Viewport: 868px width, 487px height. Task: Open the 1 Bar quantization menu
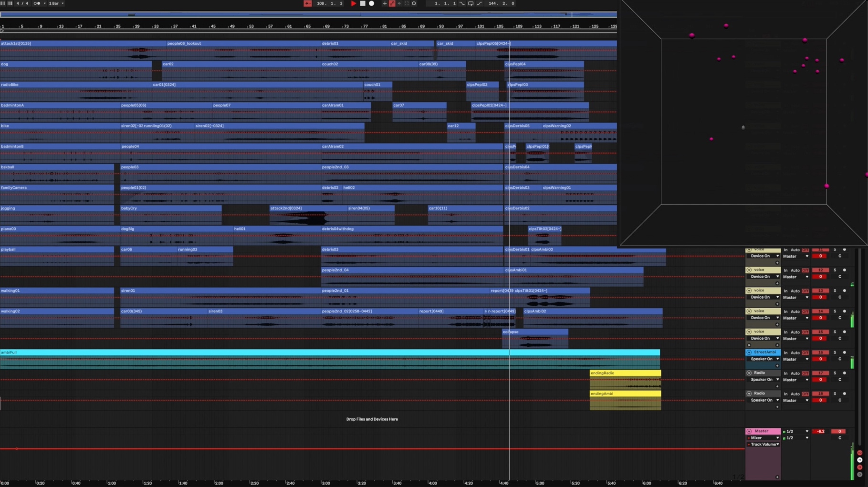coord(55,3)
